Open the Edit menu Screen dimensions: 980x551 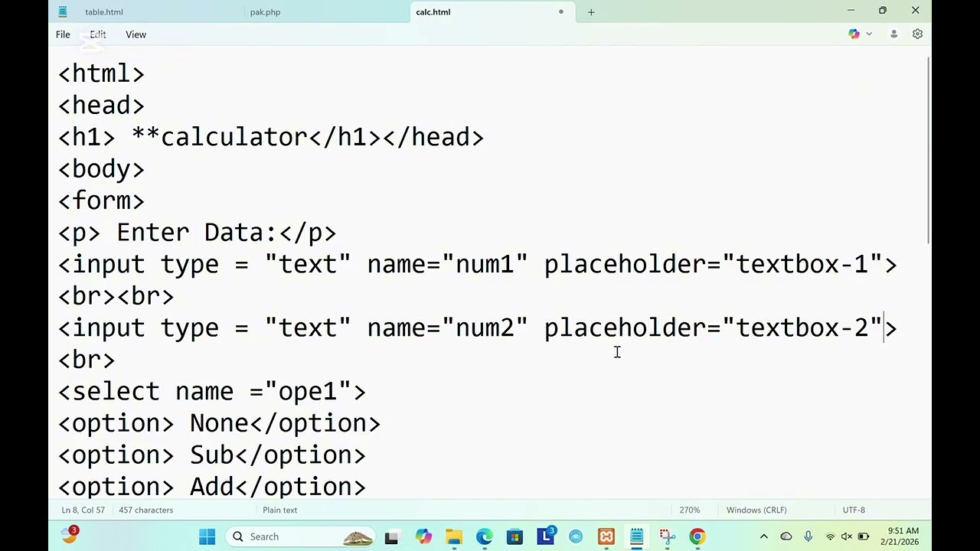point(98,34)
